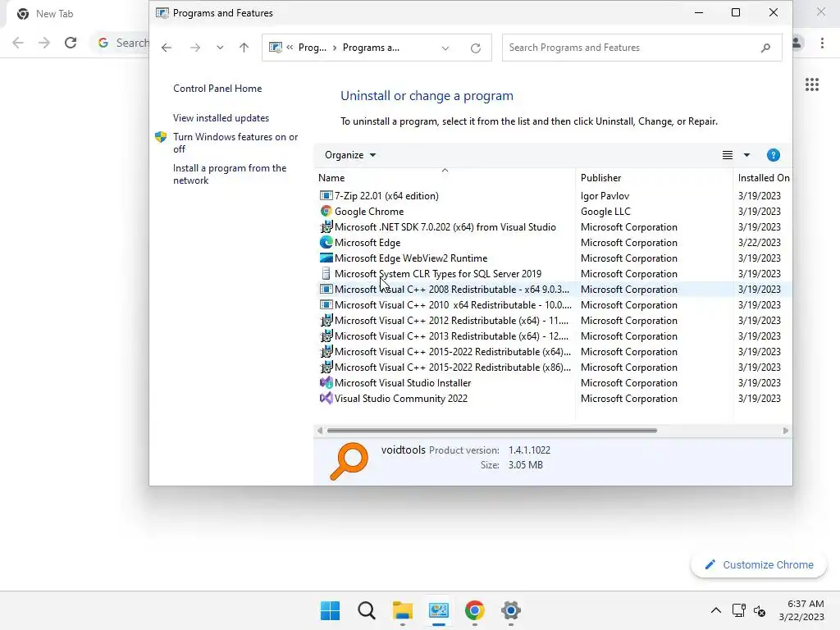Image resolution: width=840 pixels, height=630 pixels.
Task: Reload the Chrome New Tab page
Action: [71, 43]
